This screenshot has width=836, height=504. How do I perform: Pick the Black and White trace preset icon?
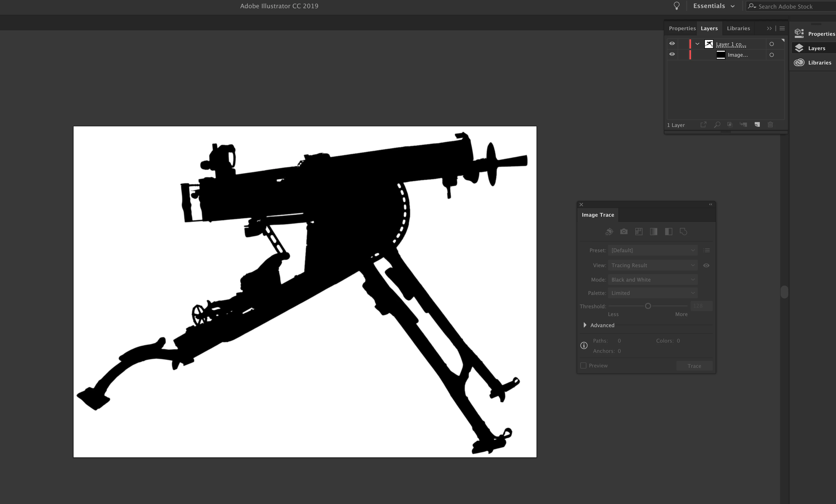668,232
